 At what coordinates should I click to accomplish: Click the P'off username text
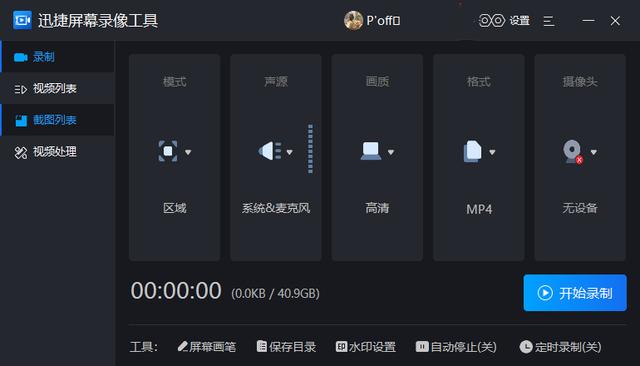(x=383, y=20)
